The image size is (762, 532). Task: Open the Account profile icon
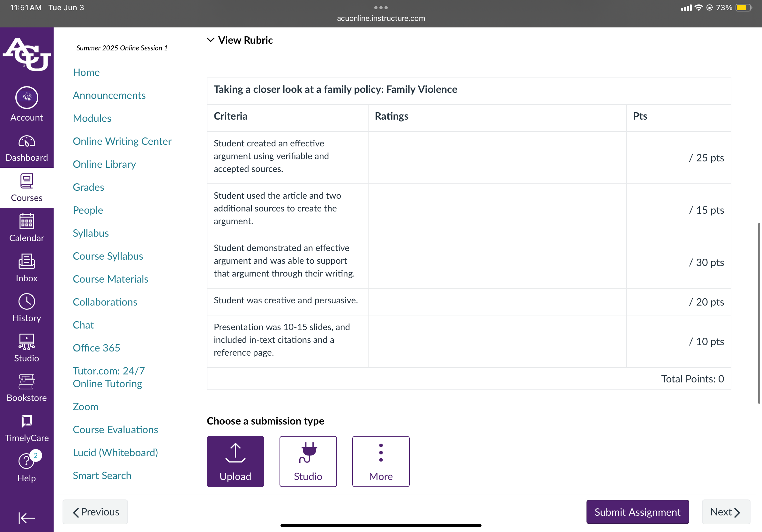click(26, 98)
